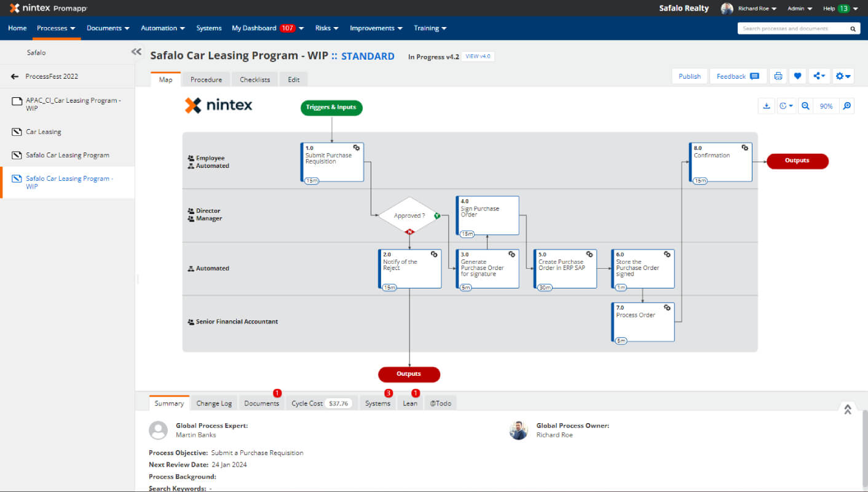Click VIEW v4.0 link
Viewport: 868px width, 492px height.
[478, 56]
